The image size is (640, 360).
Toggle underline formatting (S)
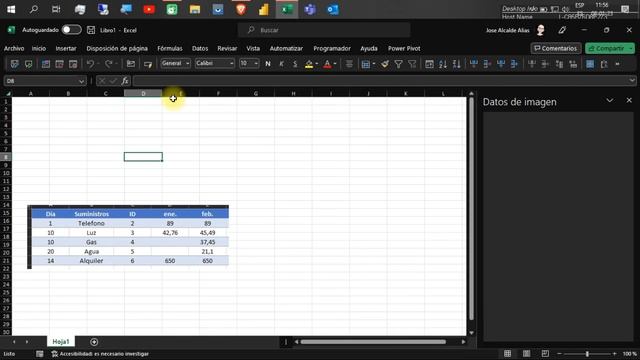point(295,64)
